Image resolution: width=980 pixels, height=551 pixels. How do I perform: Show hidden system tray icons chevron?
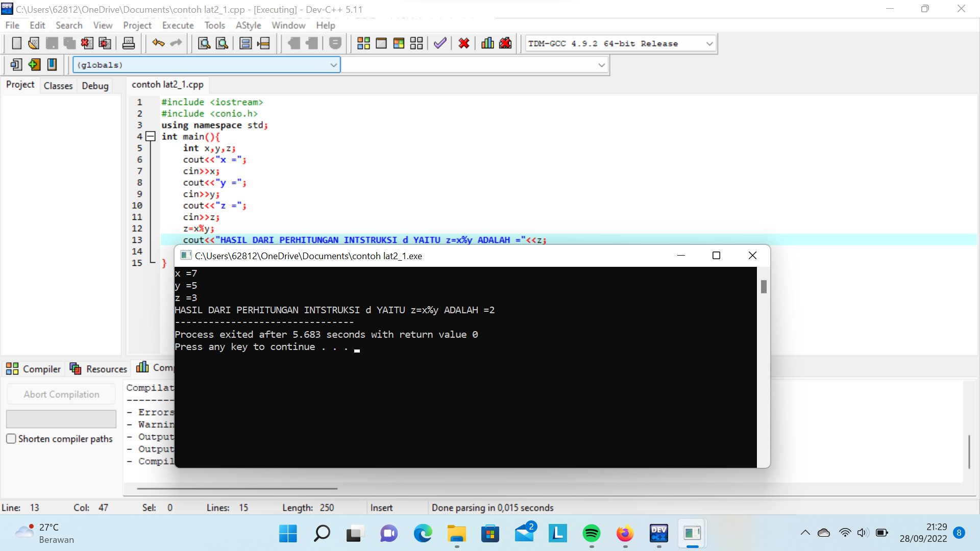click(x=805, y=533)
